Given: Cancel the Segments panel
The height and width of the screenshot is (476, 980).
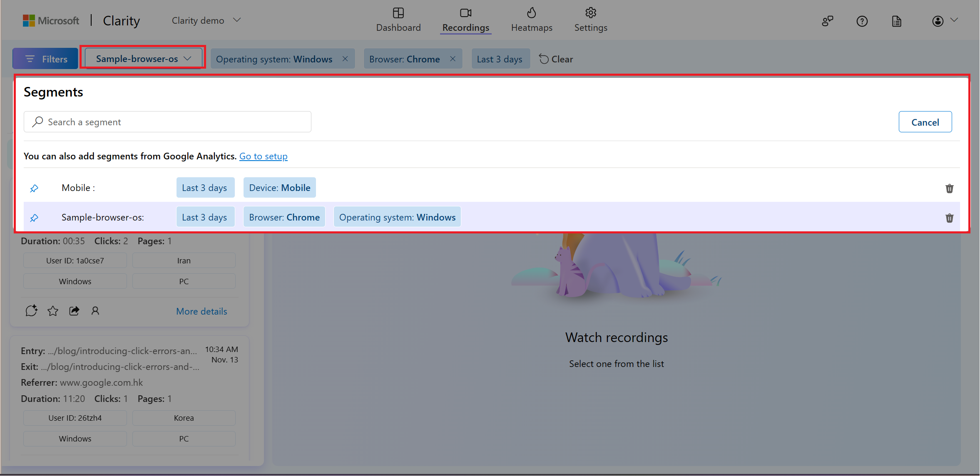Looking at the screenshot, I should (x=925, y=122).
